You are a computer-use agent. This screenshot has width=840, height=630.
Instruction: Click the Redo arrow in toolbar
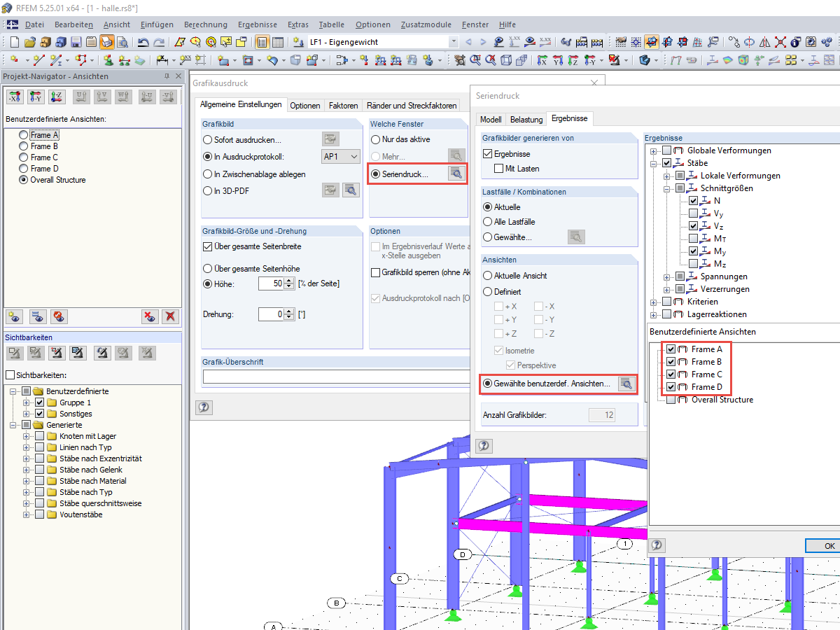click(160, 42)
